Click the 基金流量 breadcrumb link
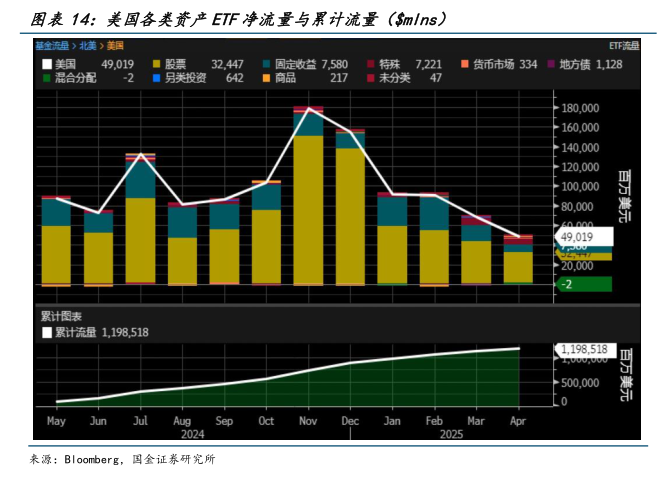Viewport: 666px width, 479px height. (51, 46)
